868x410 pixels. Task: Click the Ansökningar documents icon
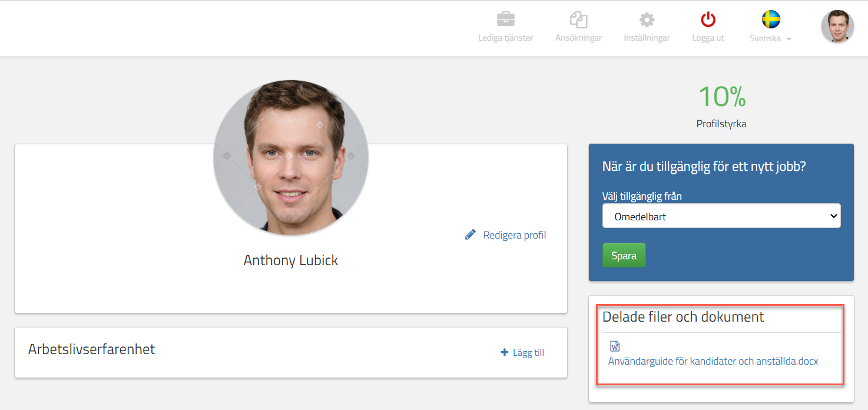pyautogui.click(x=578, y=19)
